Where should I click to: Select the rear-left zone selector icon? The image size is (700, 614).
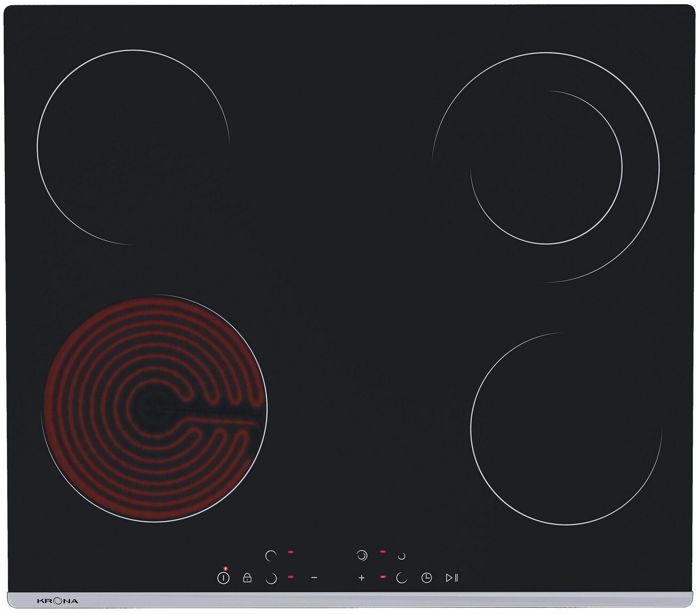pyautogui.click(x=271, y=556)
